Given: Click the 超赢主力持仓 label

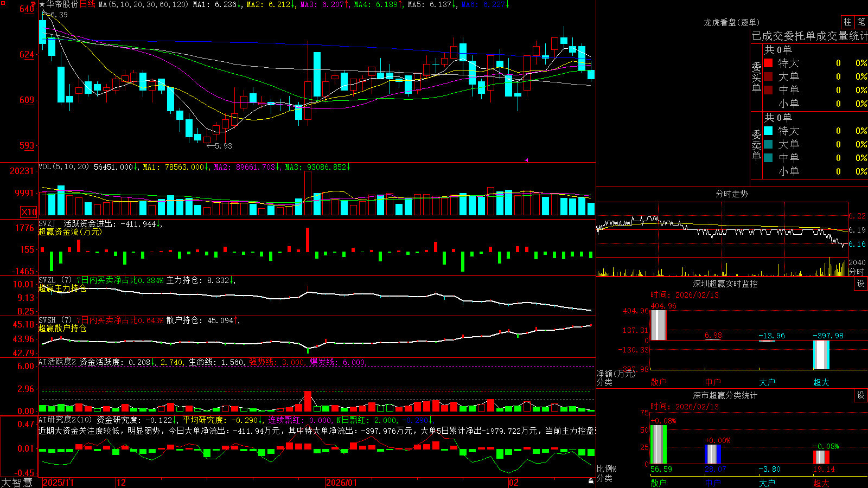Looking at the screenshot, I should click(62, 288).
